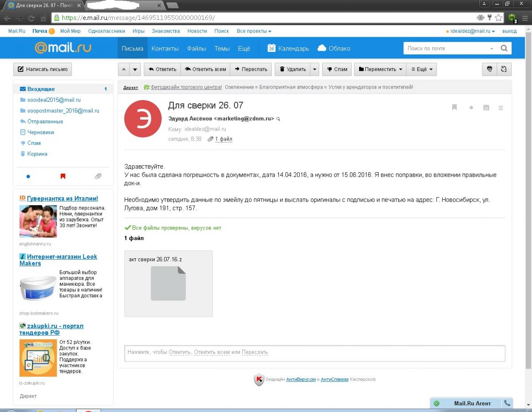Open the saved-password key icon in the address bar
Viewport: 532px width, 412px height.
tap(490, 18)
